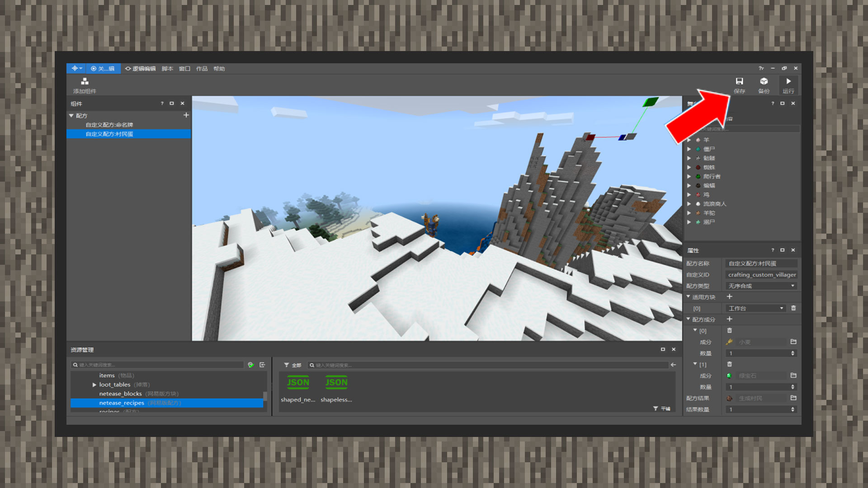The image size is (868, 488).
Task: Click the 保存 save icon
Action: coord(739,82)
